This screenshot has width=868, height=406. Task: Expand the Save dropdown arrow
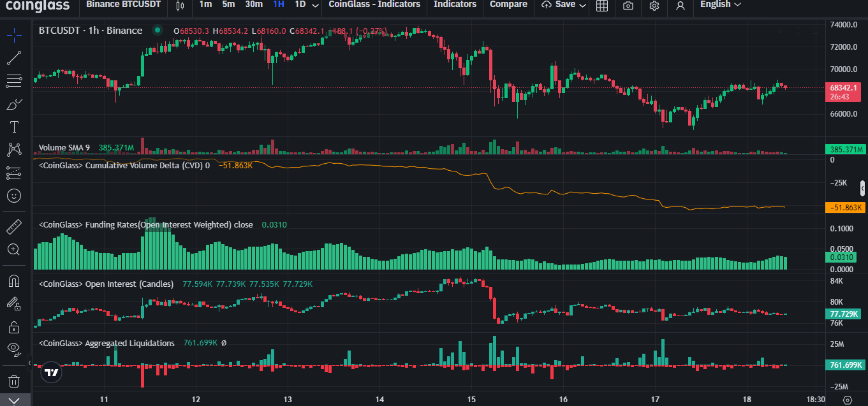point(582,5)
